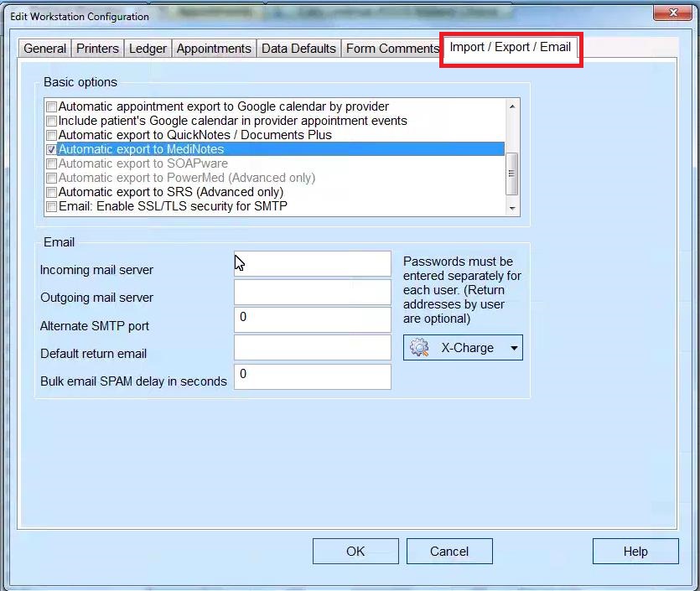Select the Ledger tab

tap(148, 49)
